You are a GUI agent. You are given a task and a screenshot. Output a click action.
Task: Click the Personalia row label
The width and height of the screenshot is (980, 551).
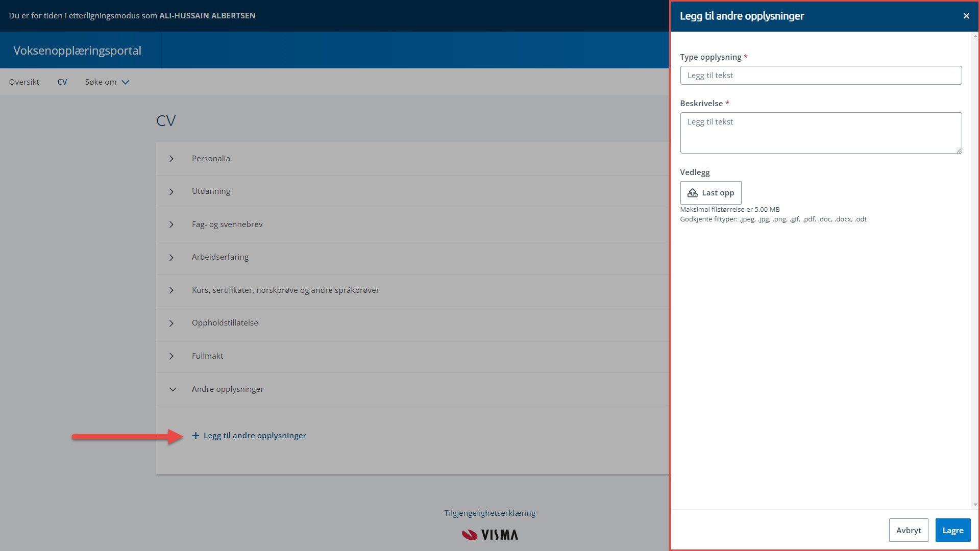coord(211,159)
